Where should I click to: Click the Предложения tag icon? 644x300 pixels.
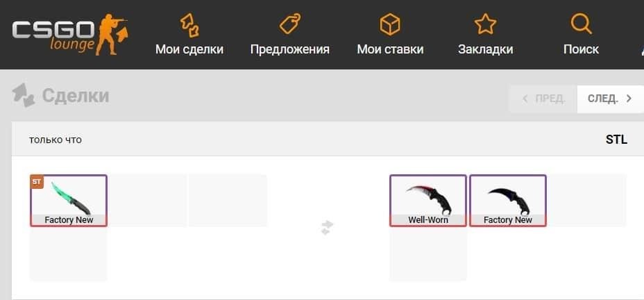[x=290, y=24]
